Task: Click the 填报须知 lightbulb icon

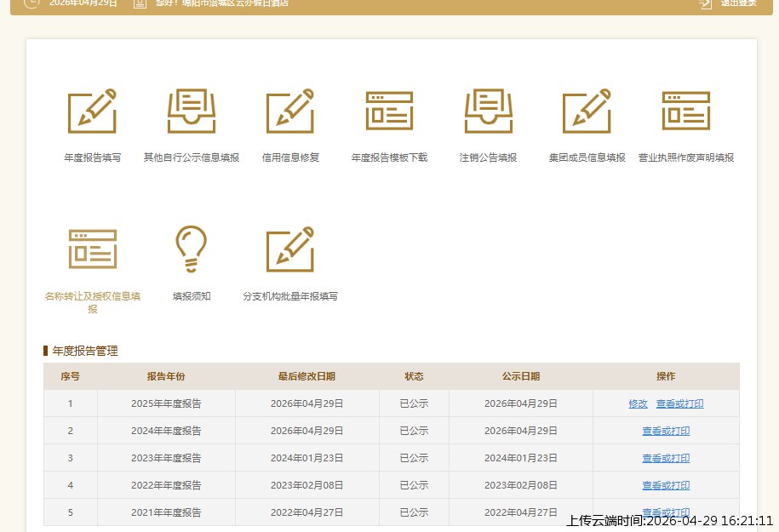Action: click(x=192, y=249)
